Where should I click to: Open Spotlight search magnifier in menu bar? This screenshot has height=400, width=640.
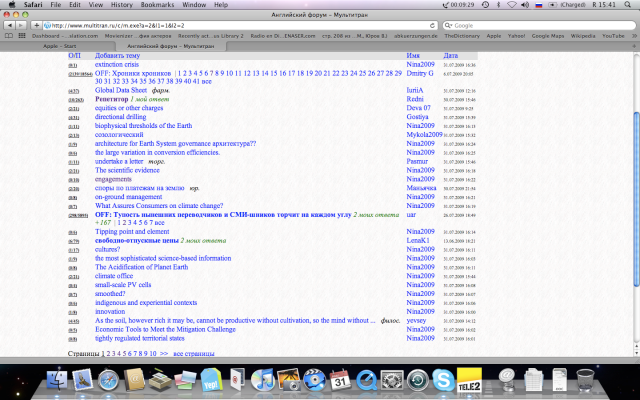pyautogui.click(x=628, y=4)
